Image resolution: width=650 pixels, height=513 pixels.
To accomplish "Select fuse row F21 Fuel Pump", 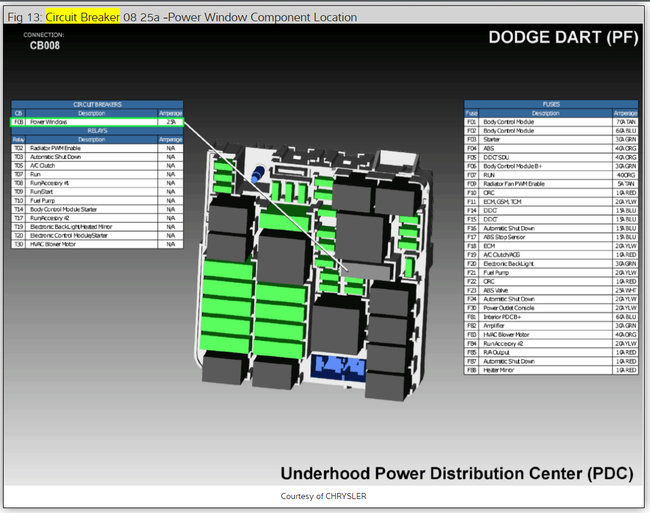I will [x=551, y=273].
